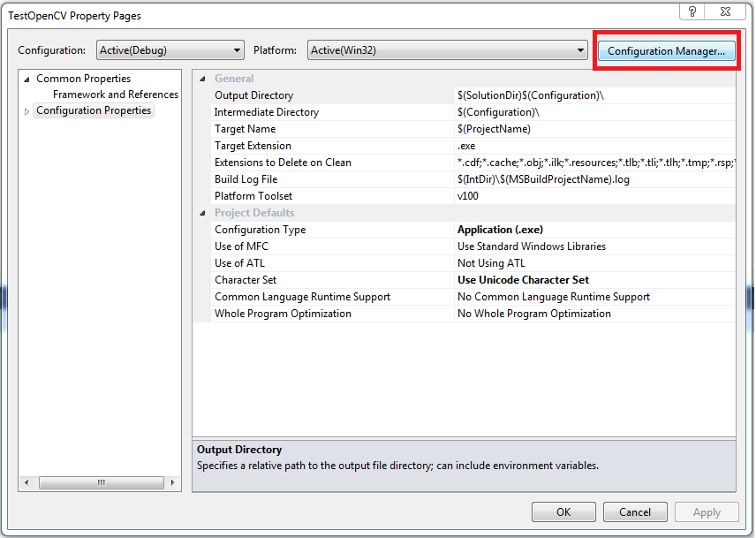The image size is (756, 538).
Task: Collapse the Common Properties tree node
Action: [x=27, y=79]
